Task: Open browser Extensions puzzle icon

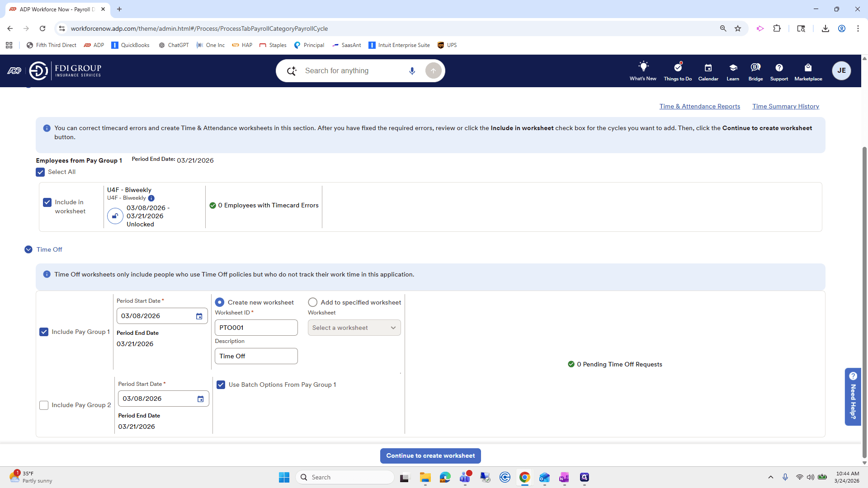Action: [777, 28]
